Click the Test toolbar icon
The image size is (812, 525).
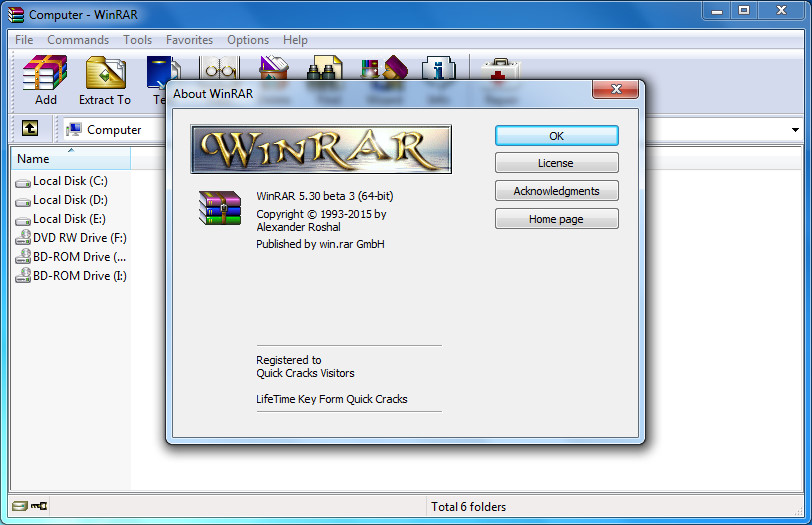[162, 72]
